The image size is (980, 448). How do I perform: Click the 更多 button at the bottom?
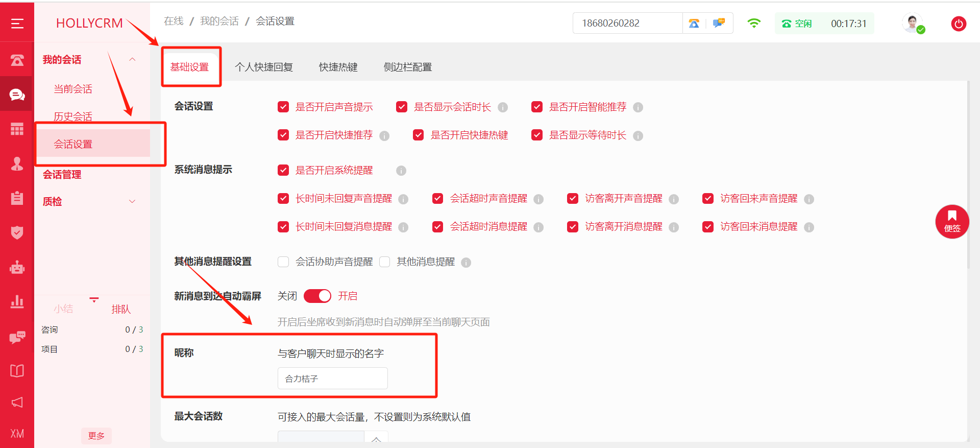coord(96,436)
